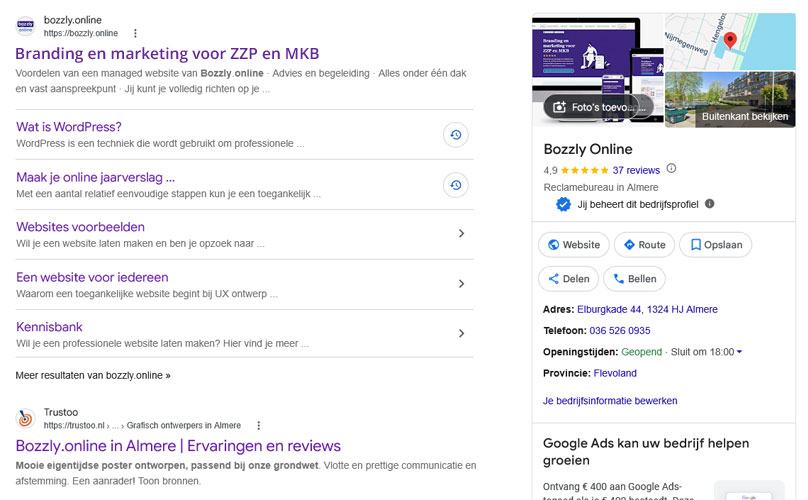
Task: Click Grafisch ontwerpers in Almere breadcrumb
Action: (183, 426)
